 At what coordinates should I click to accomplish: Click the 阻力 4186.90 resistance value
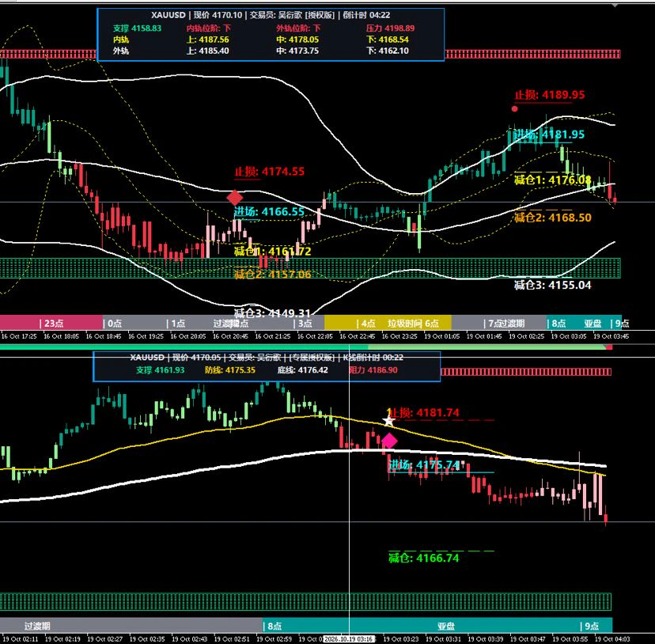(x=373, y=369)
